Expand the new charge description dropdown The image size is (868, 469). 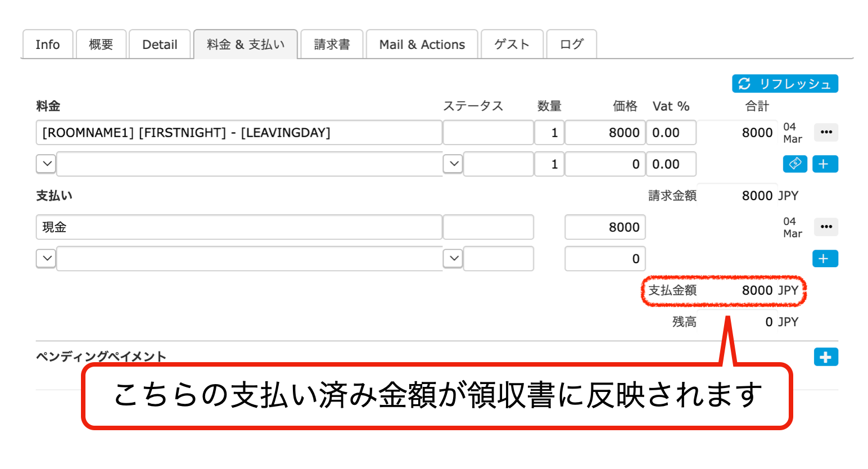(46, 164)
